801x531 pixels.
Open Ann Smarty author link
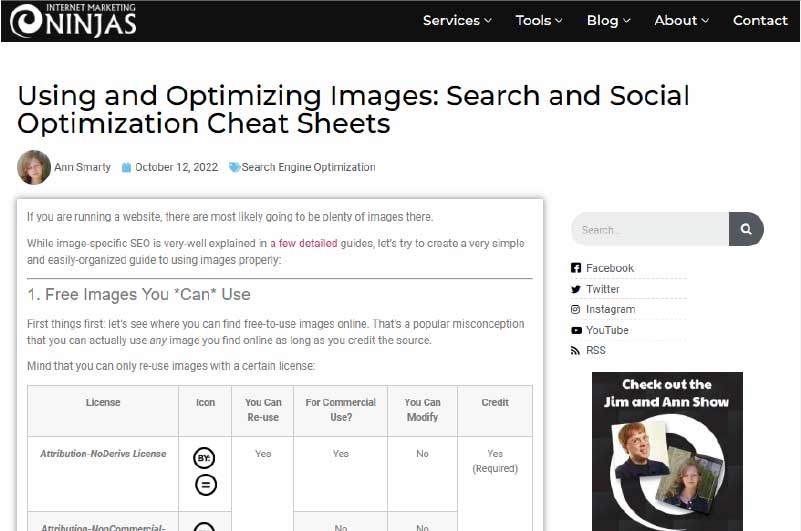point(82,167)
